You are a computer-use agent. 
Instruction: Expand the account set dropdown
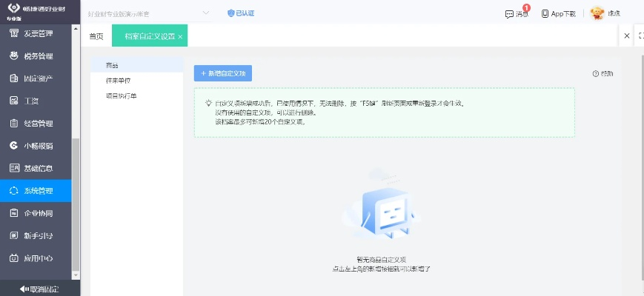[206, 13]
